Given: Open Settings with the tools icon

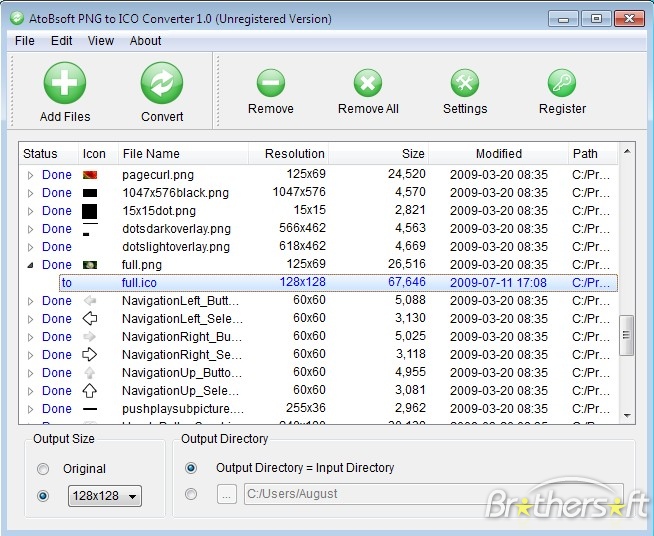Looking at the screenshot, I should click(465, 83).
